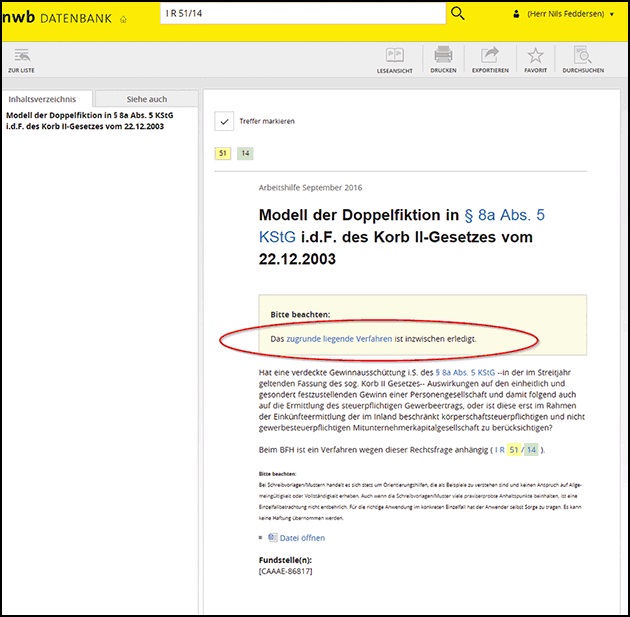Mark document with the Favorit star
Screen dimensions: 630x617
tap(535, 61)
